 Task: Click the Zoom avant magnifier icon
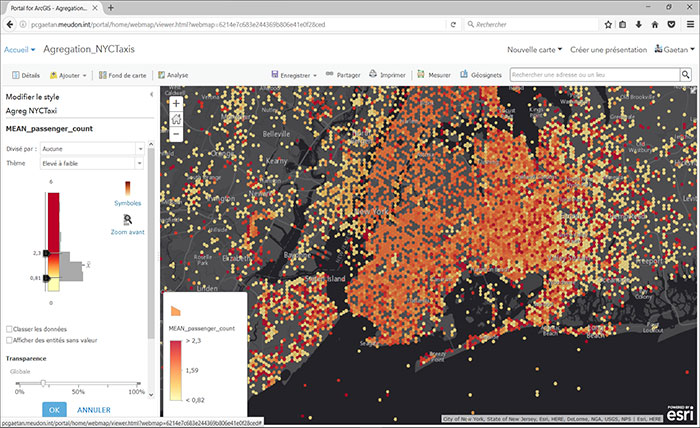pyautogui.click(x=128, y=220)
